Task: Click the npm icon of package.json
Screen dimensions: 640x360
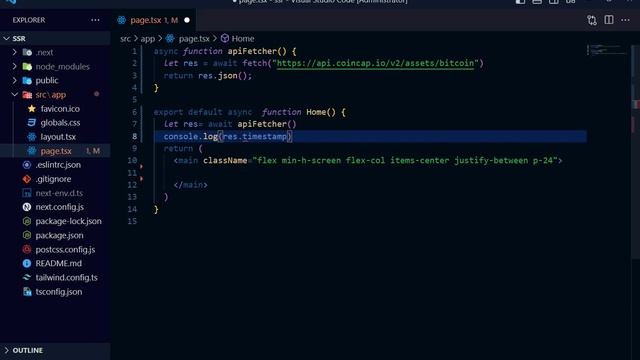Action: click(27, 235)
